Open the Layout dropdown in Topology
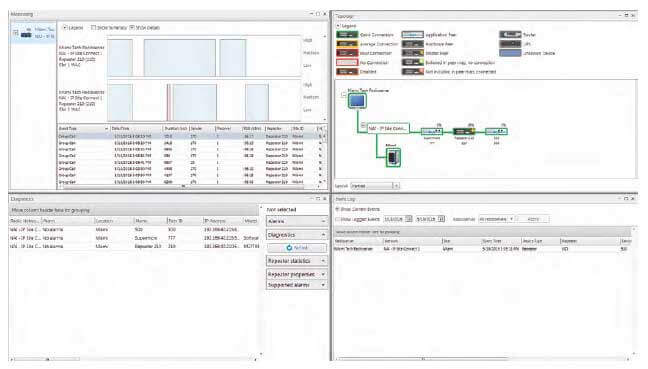 [x=396, y=186]
